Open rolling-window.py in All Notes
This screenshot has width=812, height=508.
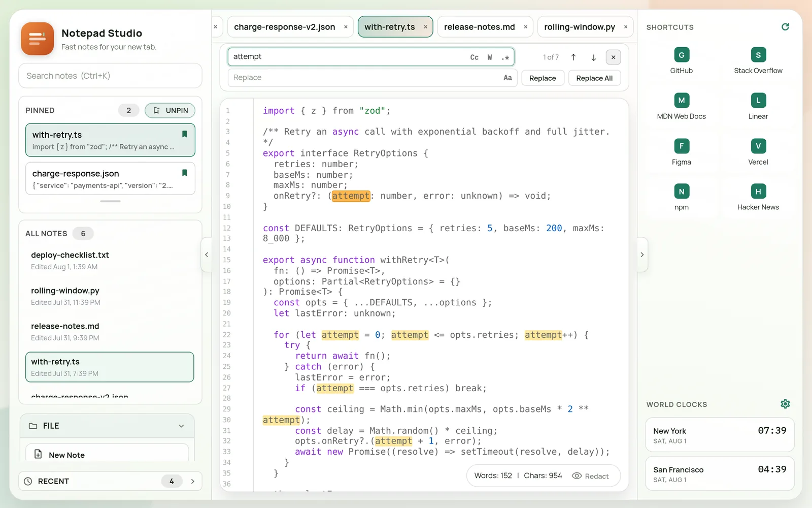pos(110,296)
